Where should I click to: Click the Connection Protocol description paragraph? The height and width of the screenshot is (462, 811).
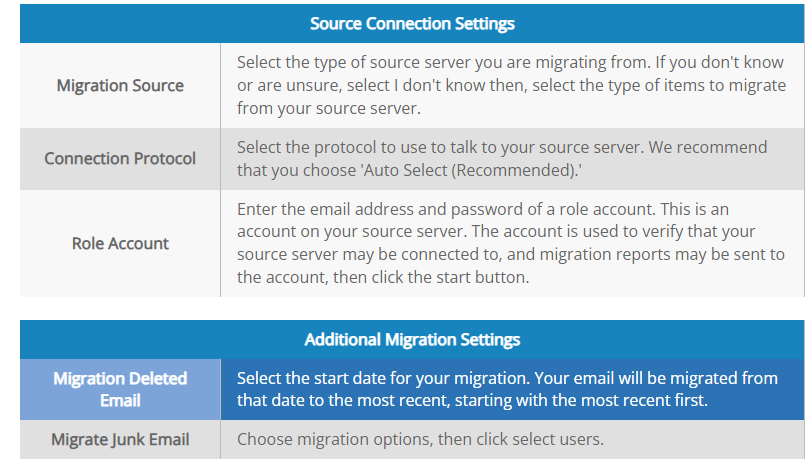pos(502,158)
